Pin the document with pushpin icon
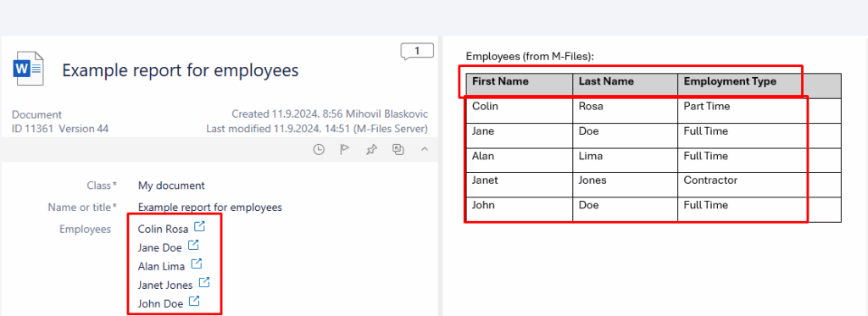This screenshot has height=316, width=868. coord(371,149)
